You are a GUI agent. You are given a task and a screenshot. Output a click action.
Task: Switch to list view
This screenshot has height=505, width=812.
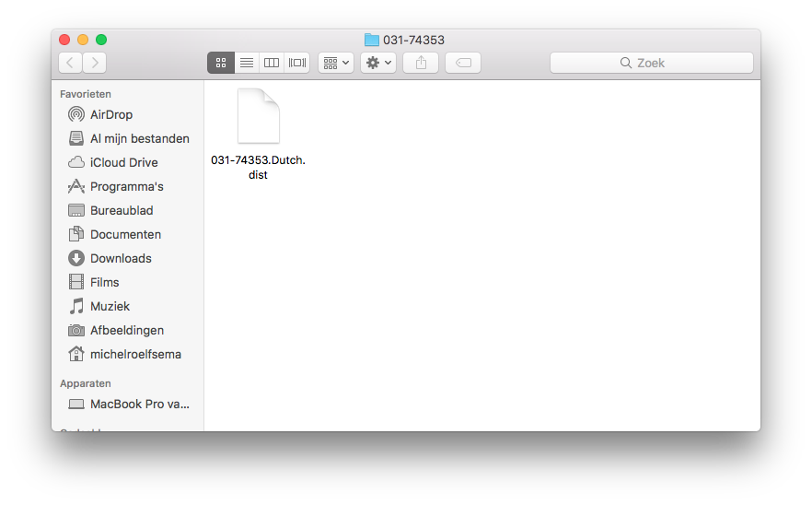click(247, 63)
